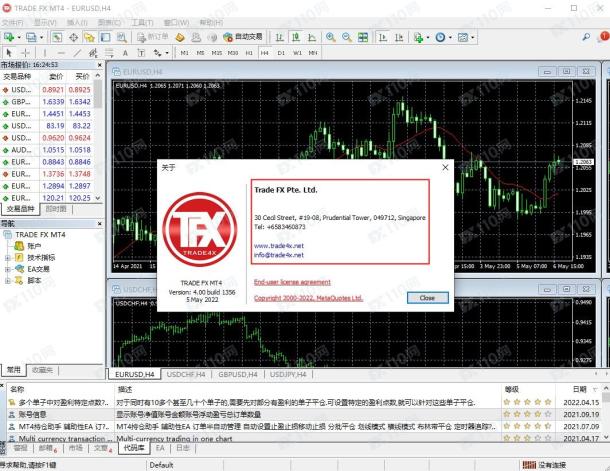Switch to the GBPUSD,H4 chart tab

pyautogui.click(x=238, y=375)
